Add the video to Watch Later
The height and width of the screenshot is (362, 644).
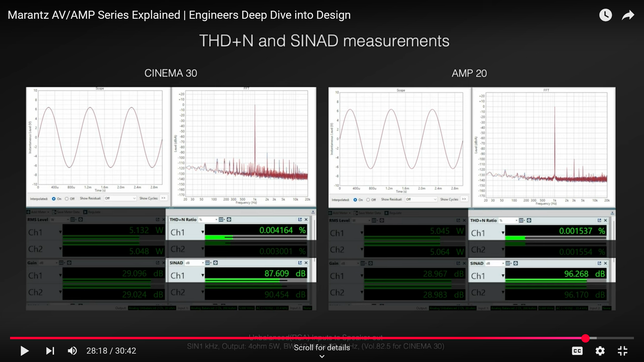605,15
